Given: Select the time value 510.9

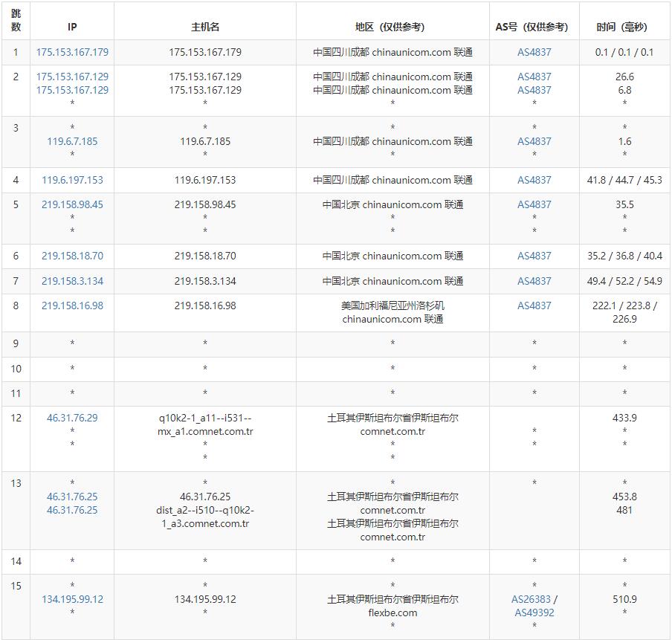Looking at the screenshot, I should (x=624, y=599).
